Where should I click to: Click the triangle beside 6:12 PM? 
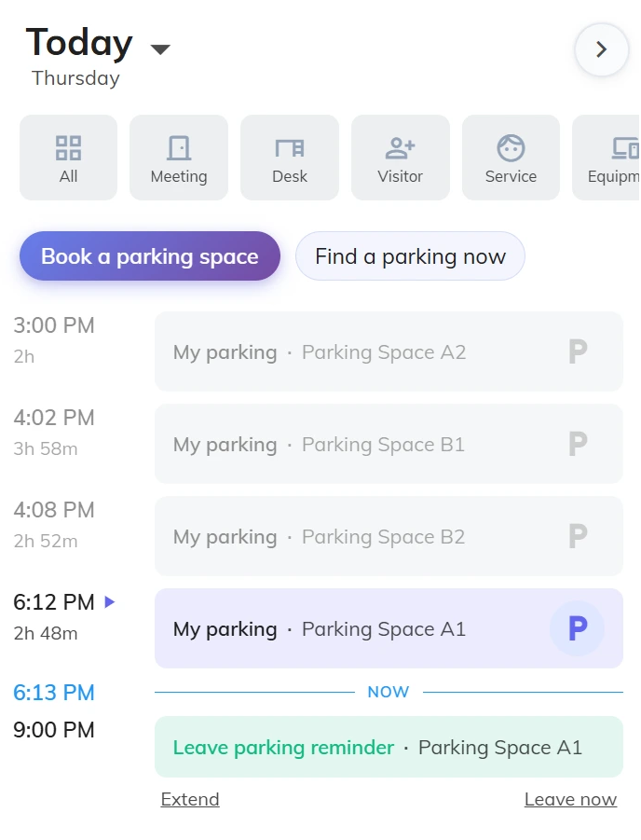tap(109, 602)
